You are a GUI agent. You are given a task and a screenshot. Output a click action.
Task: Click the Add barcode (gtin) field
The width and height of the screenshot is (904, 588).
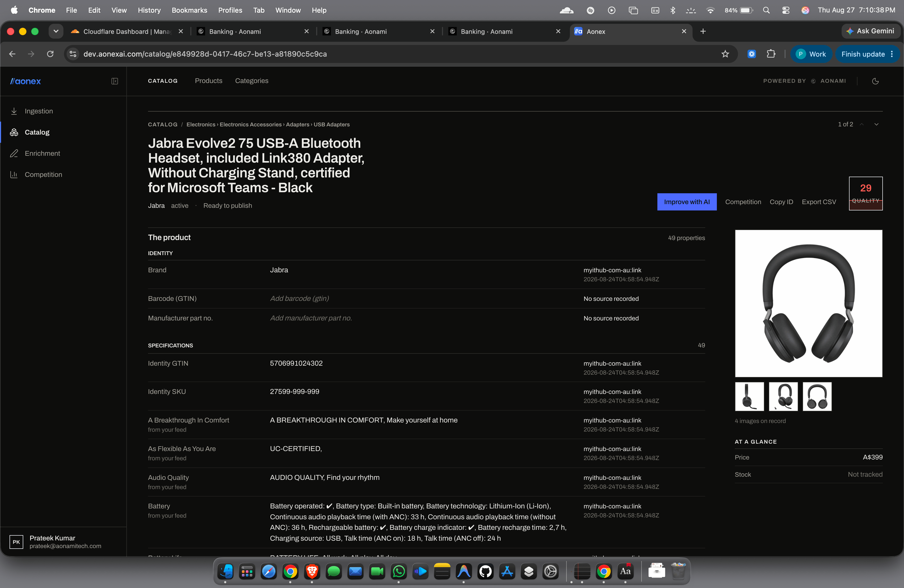click(299, 298)
